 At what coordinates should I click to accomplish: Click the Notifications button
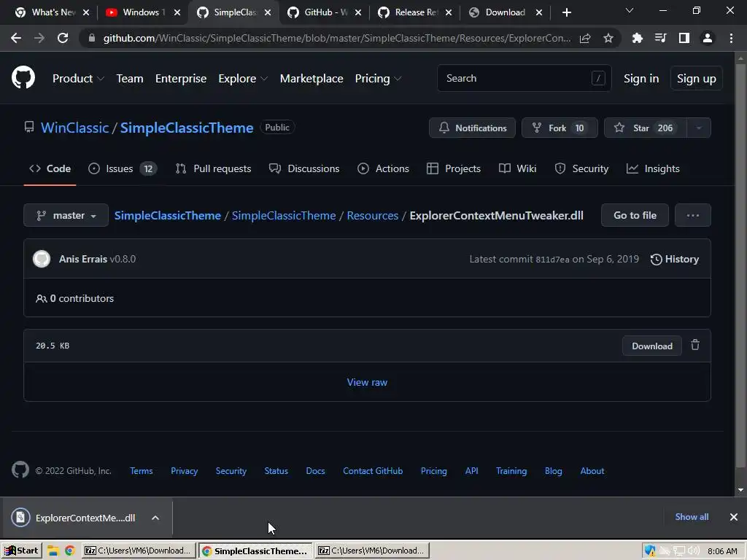(472, 128)
